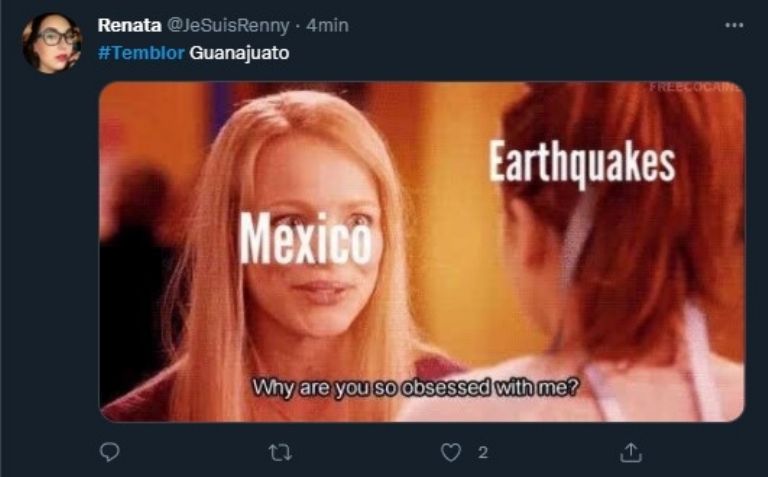The height and width of the screenshot is (477, 768).
Task: View Renata's profile picture avatar
Action: pyautogui.click(x=52, y=43)
